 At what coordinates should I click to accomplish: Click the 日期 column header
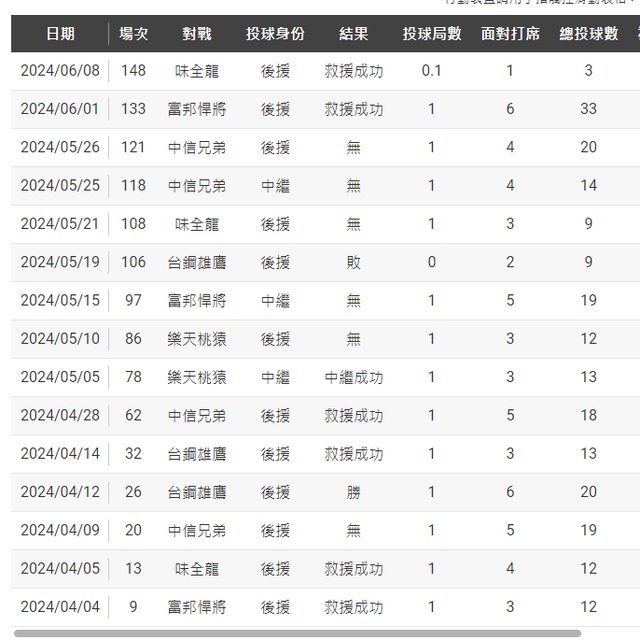tap(60, 34)
